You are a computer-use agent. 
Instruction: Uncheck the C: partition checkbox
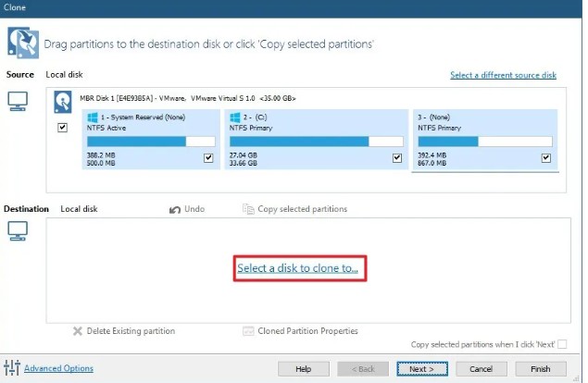click(397, 158)
